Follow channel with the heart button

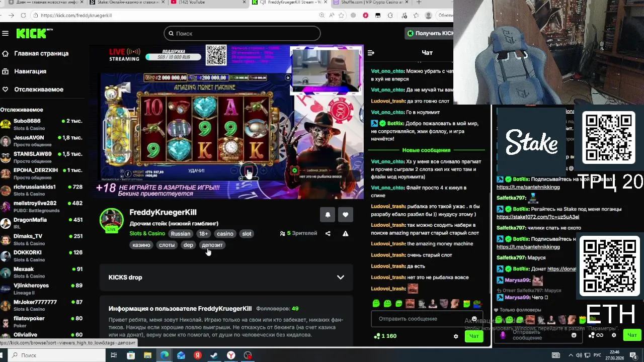345,215
